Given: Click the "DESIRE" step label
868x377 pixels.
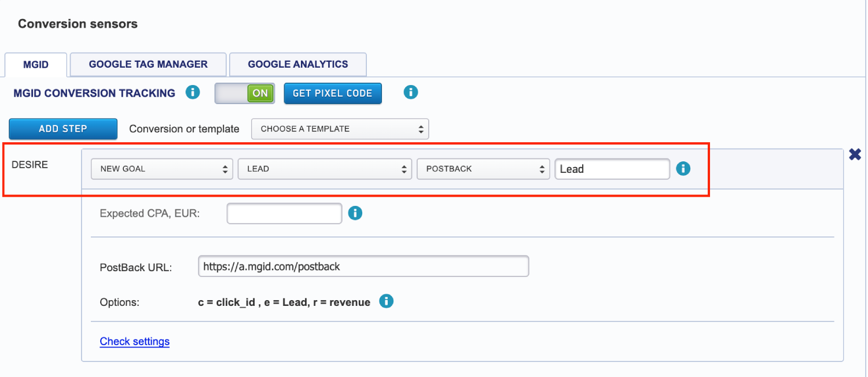Looking at the screenshot, I should tap(30, 165).
